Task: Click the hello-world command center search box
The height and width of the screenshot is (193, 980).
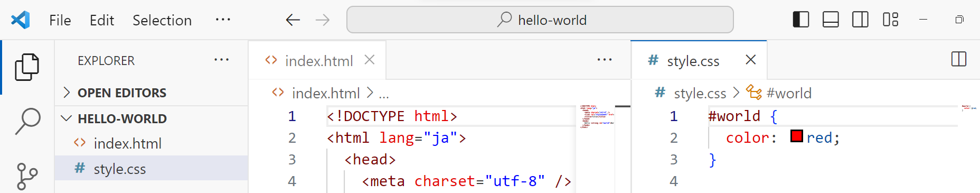Action: 540,20
